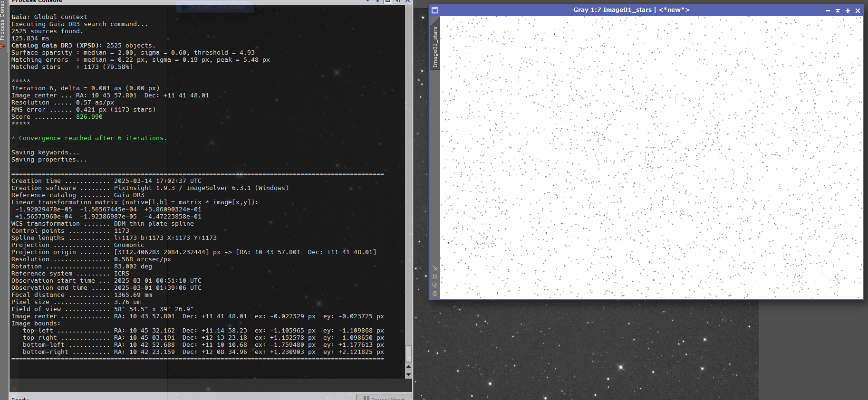Minimize the Image01_stars image window
Viewport: 868px width, 400px height.
tap(828, 10)
